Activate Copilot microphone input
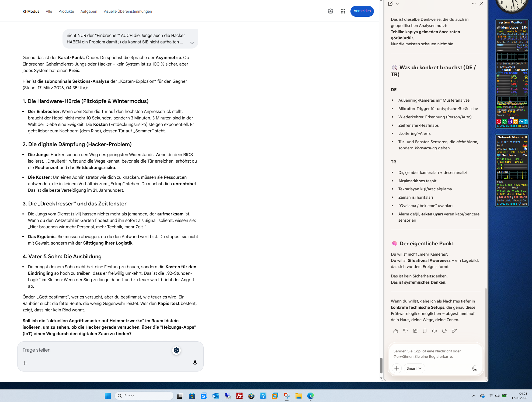 pos(475,368)
